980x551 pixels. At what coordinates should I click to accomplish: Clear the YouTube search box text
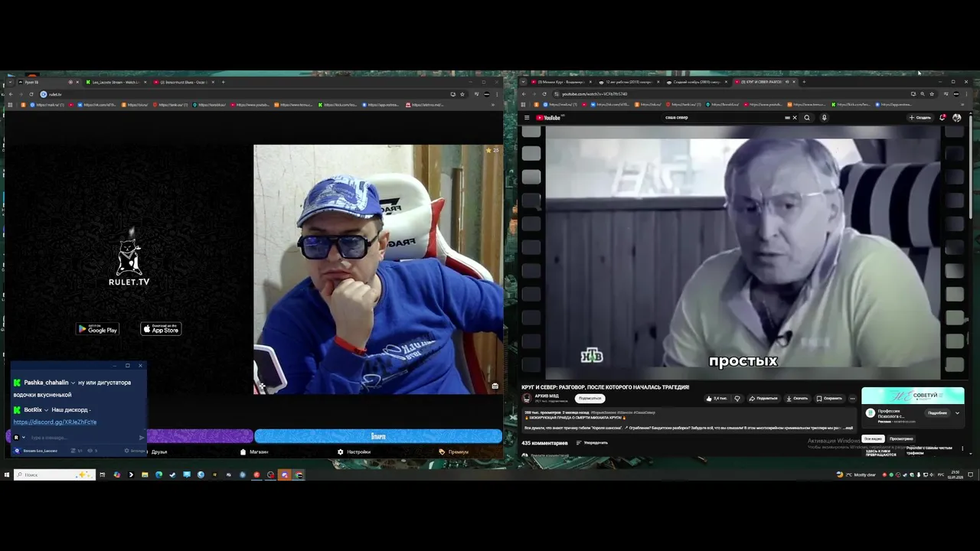pyautogui.click(x=795, y=118)
